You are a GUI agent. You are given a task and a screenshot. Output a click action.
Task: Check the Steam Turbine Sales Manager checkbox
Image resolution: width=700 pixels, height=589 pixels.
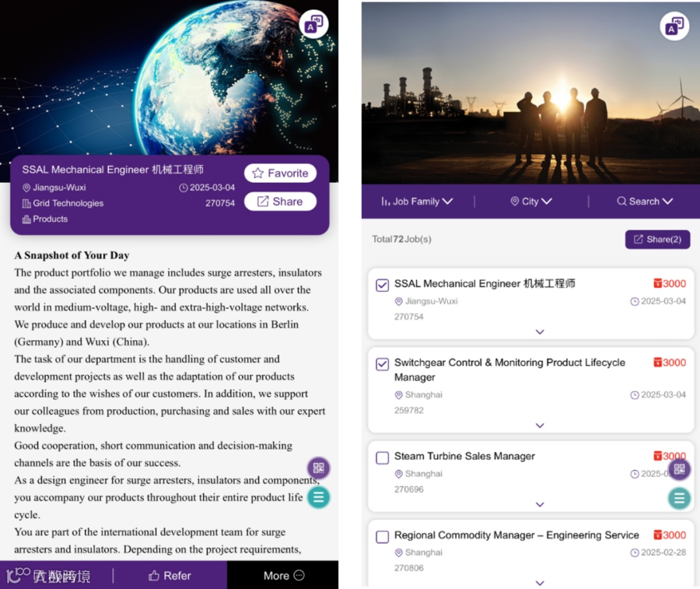tap(382, 458)
